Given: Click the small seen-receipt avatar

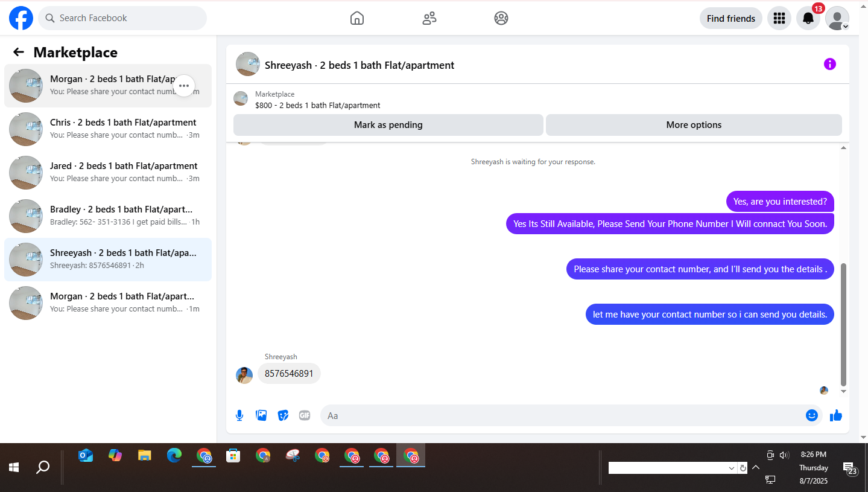Looking at the screenshot, I should point(824,391).
